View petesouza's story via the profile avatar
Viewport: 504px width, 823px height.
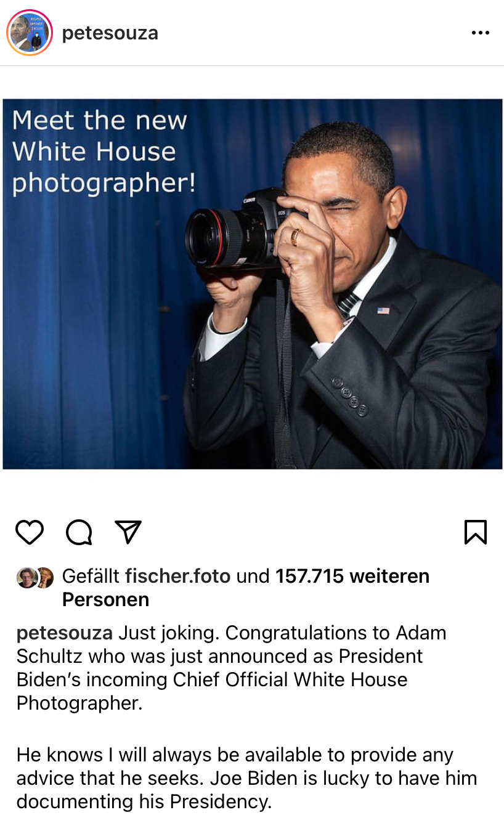tap(29, 33)
